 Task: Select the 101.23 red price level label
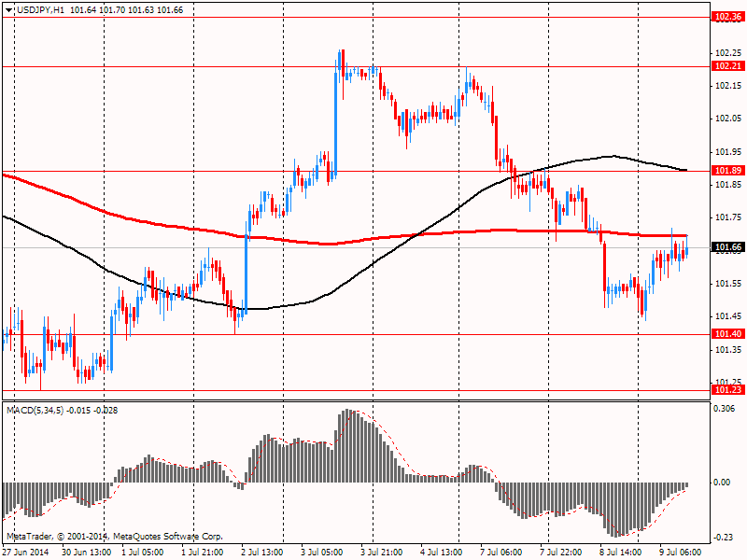tap(728, 390)
